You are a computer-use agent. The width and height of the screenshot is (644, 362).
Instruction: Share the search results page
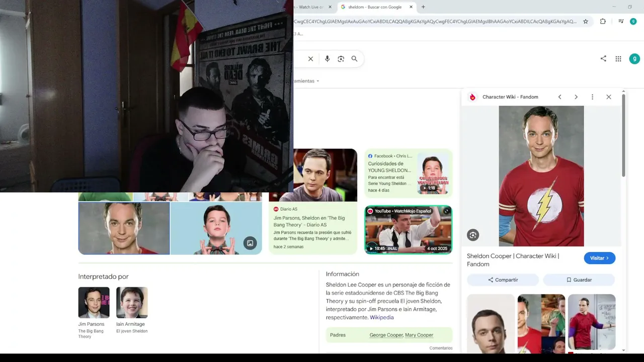[x=603, y=59]
